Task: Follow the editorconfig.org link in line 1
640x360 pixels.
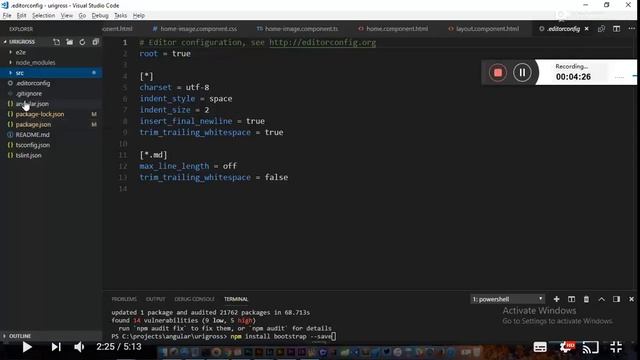Action: [x=322, y=42]
